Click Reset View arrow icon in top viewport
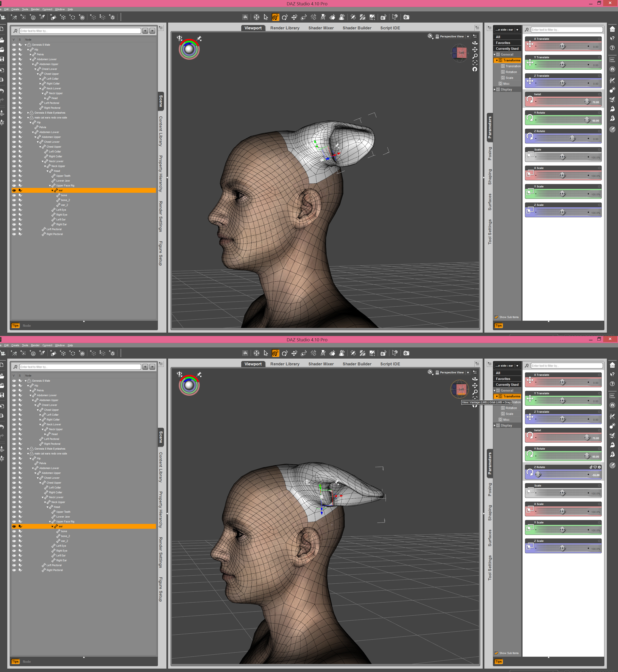Viewport: 618px width, 672px height. [475, 69]
